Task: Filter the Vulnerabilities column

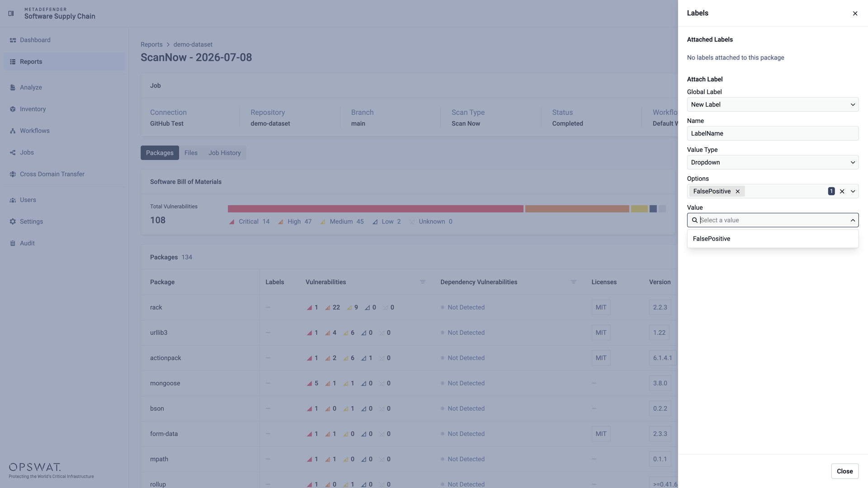Action: [423, 282]
